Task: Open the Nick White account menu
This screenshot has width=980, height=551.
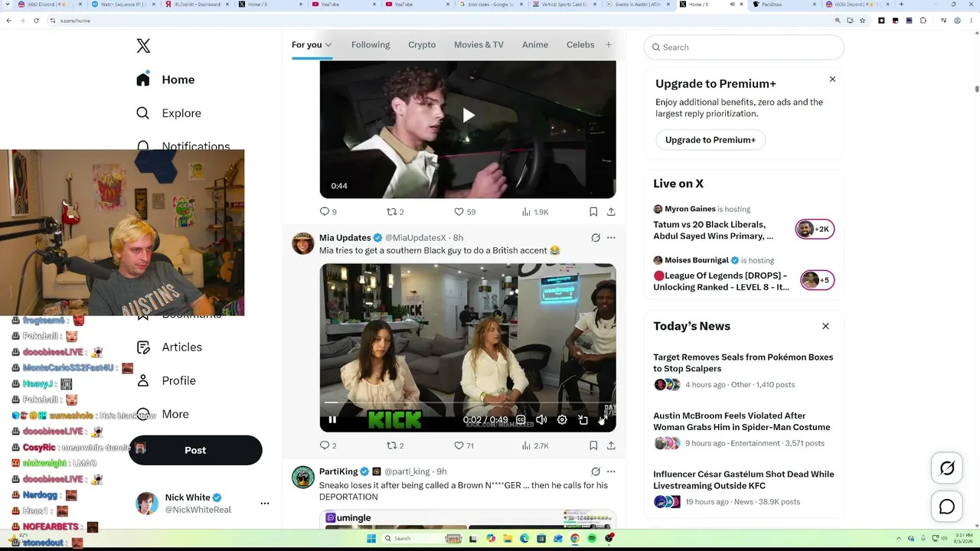Action: pos(201,504)
